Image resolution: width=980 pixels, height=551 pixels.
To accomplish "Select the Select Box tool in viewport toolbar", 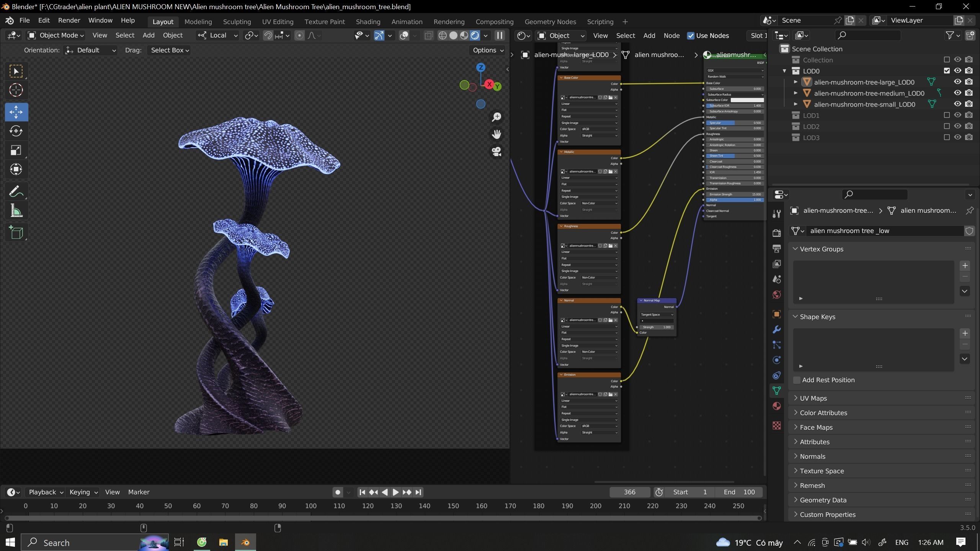I will click(x=16, y=71).
